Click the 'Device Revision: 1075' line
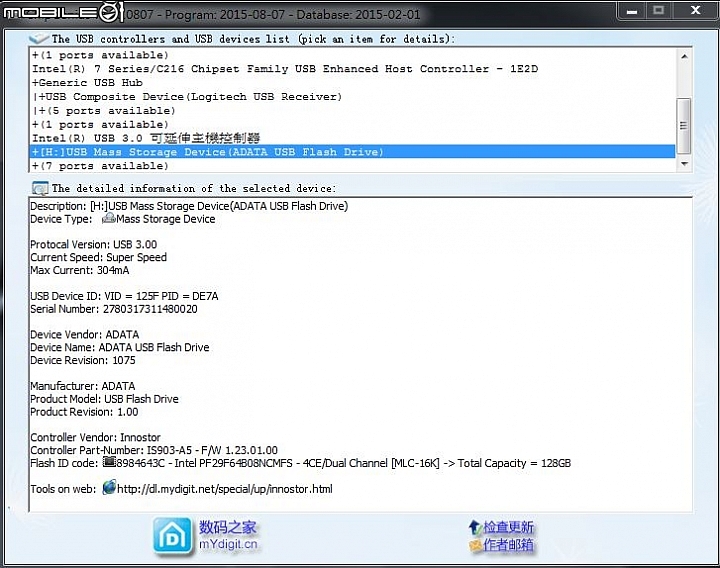 (83, 360)
